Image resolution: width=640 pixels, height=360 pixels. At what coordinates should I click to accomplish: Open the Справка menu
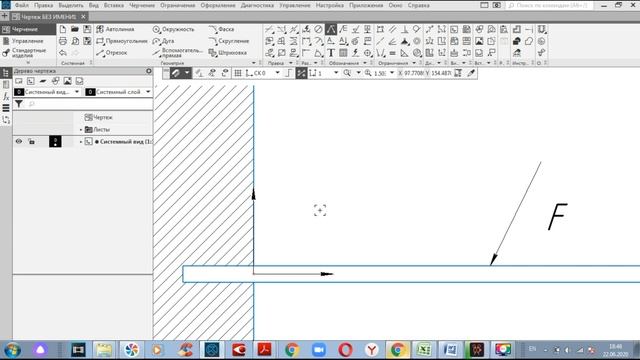(418, 5)
